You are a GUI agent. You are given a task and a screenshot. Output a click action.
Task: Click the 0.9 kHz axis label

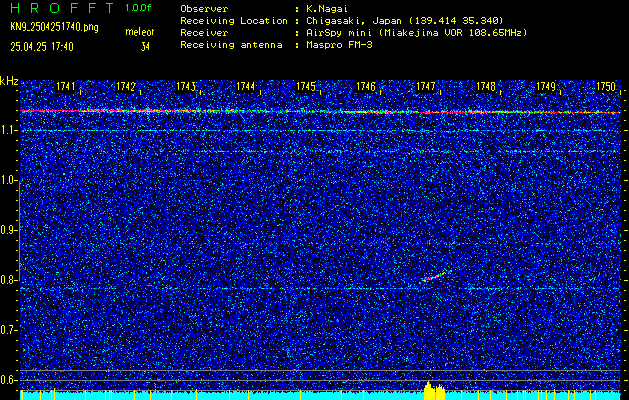pyautogui.click(x=9, y=230)
